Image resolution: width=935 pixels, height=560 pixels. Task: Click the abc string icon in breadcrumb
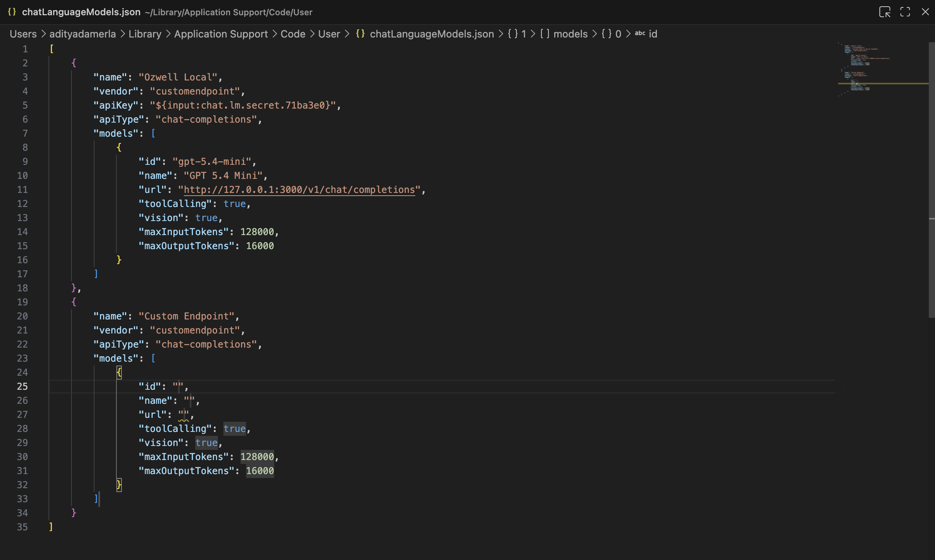(640, 34)
